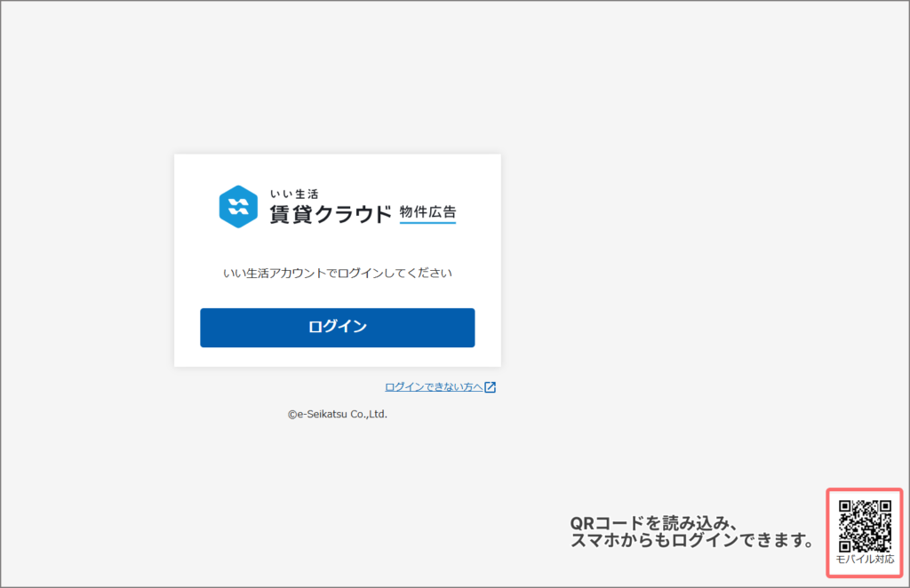The height and width of the screenshot is (588, 910).
Task: Open the ログインできない方へ link
Action: pos(434,386)
